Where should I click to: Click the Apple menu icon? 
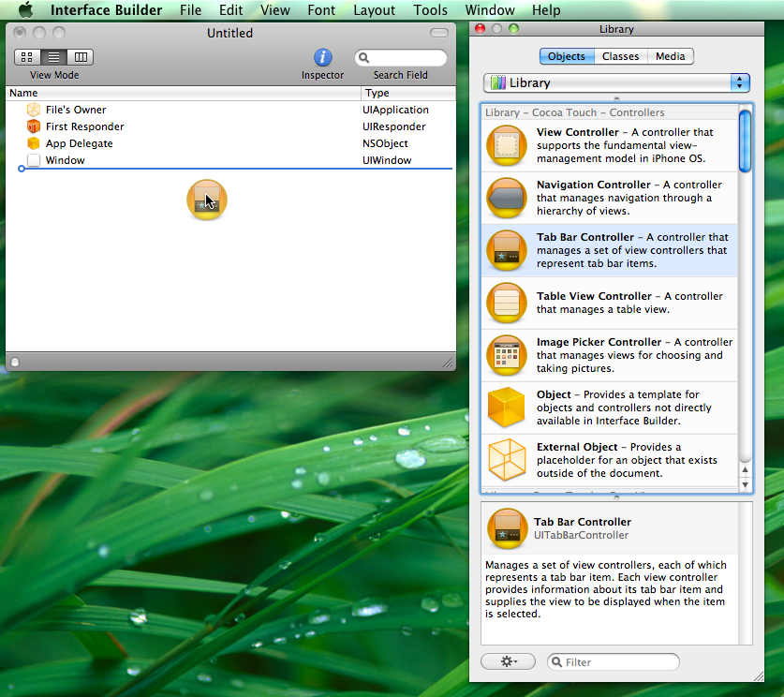(x=25, y=10)
